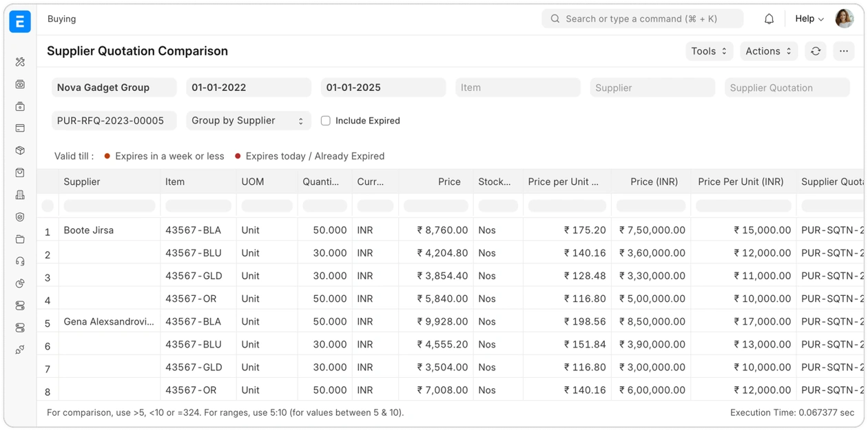Click the Supplier column header
Screen dimensions: 868x431
click(82, 182)
